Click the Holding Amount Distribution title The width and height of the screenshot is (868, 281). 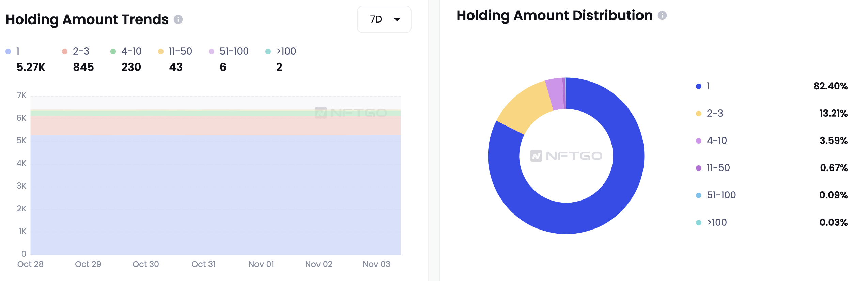coord(555,15)
